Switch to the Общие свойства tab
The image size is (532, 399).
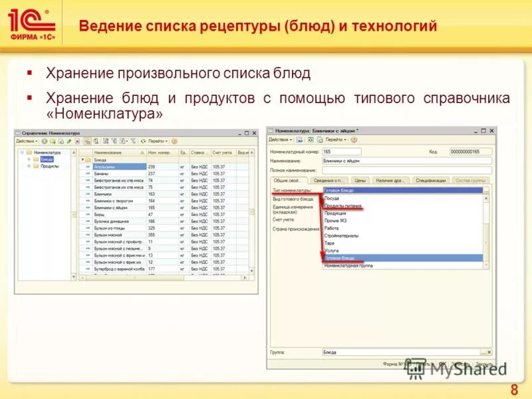click(x=289, y=180)
